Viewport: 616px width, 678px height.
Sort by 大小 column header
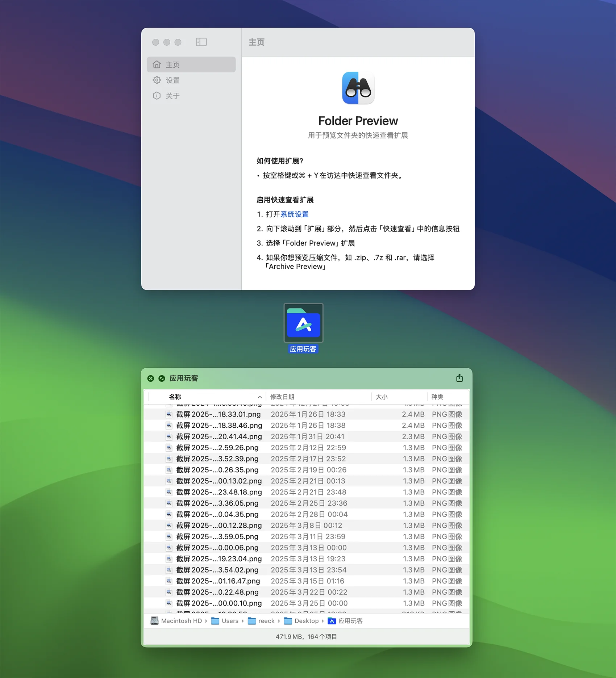click(382, 397)
